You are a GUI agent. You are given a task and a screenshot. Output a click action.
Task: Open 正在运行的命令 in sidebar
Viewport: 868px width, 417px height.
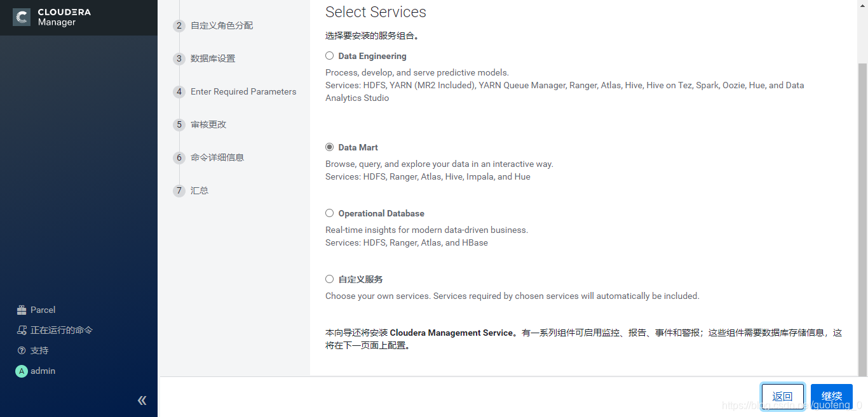pos(62,330)
